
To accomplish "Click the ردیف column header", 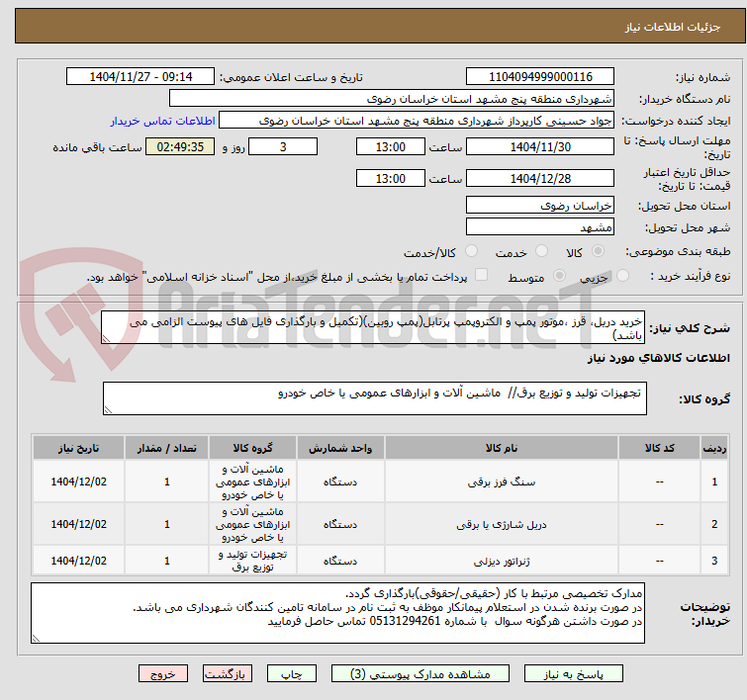I will [714, 448].
